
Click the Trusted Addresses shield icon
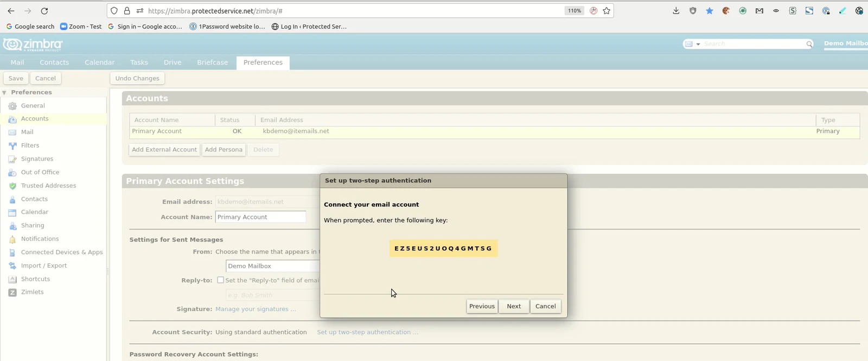point(12,186)
